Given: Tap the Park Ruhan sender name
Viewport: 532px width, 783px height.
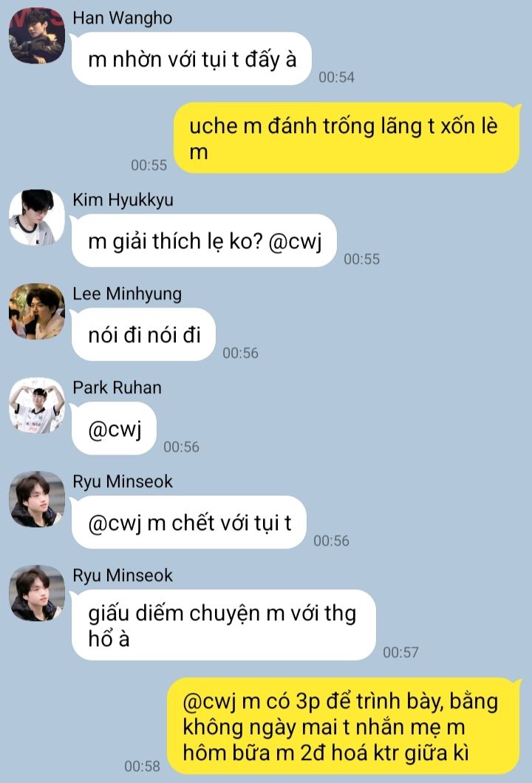Looking at the screenshot, I should [117, 387].
